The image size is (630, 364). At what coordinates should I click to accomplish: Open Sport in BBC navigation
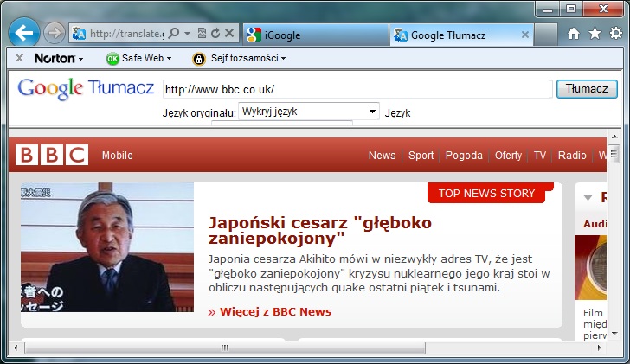(421, 156)
